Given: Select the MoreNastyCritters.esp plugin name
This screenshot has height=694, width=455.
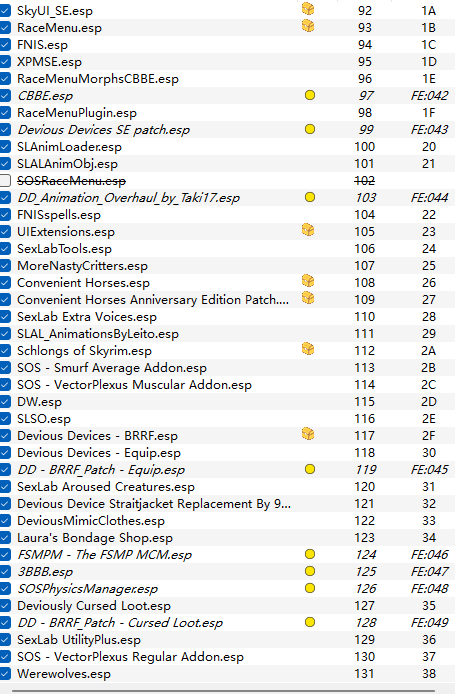Looking at the screenshot, I should [x=82, y=266].
